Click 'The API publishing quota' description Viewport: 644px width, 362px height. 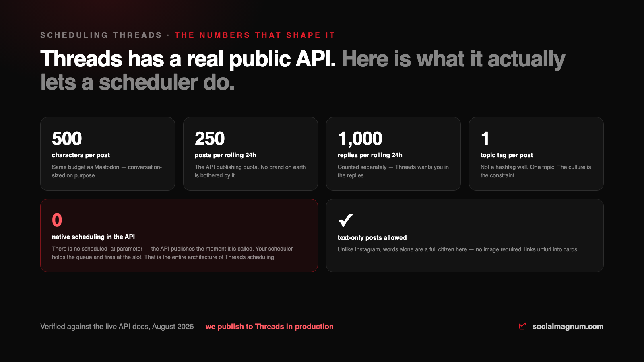point(250,171)
